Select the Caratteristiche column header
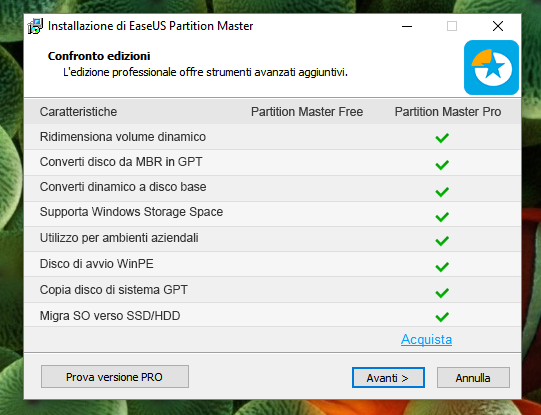Image resolution: width=541 pixels, height=415 pixels. tap(78, 112)
